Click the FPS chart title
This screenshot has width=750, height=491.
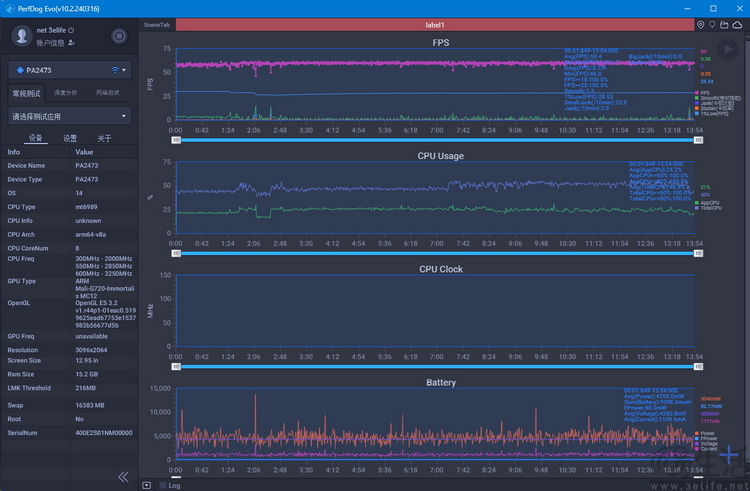coord(441,43)
